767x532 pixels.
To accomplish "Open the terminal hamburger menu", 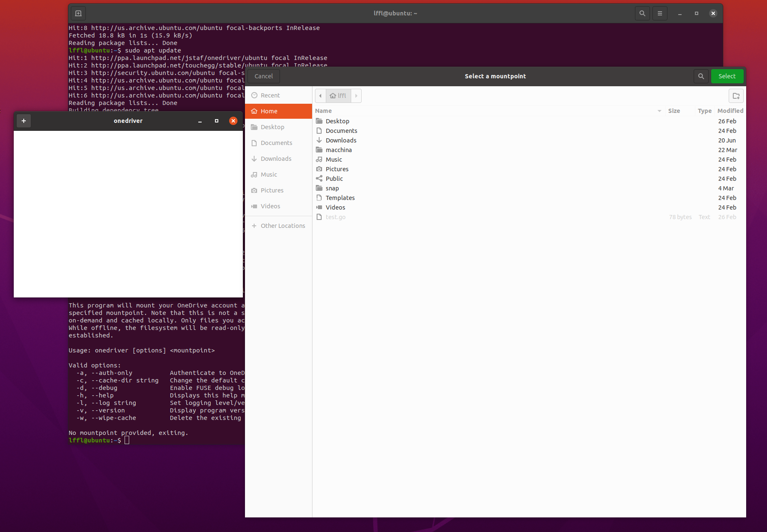I will [x=660, y=13].
